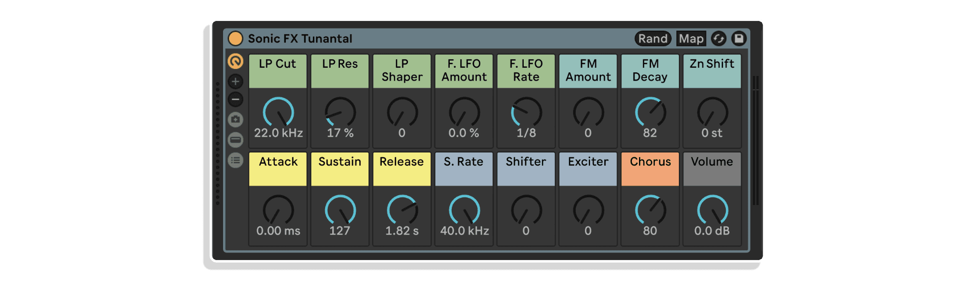Click the Volume knob
This screenshot has height=281, width=980.
click(712, 210)
